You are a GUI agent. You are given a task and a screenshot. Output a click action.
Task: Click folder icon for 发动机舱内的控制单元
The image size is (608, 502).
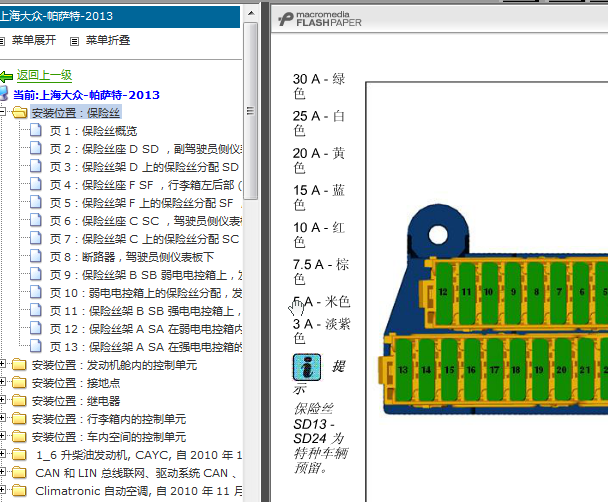click(19, 365)
